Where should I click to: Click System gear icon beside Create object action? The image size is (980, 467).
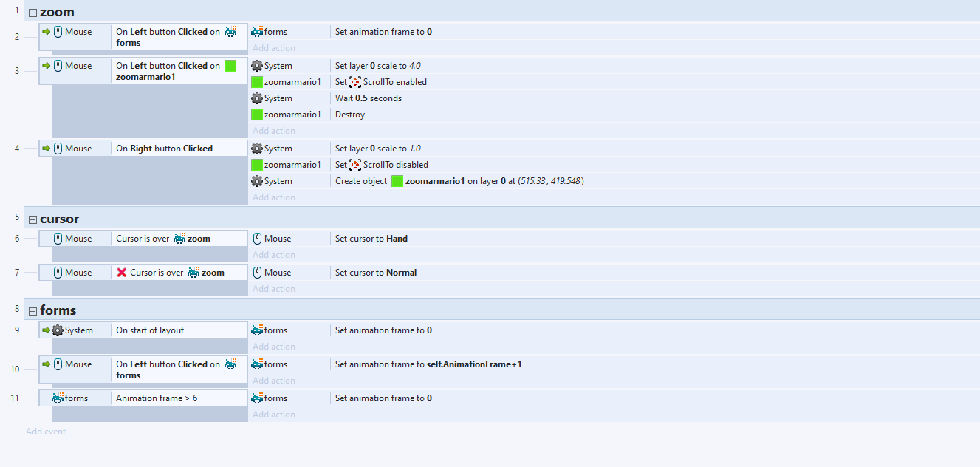coord(257,181)
